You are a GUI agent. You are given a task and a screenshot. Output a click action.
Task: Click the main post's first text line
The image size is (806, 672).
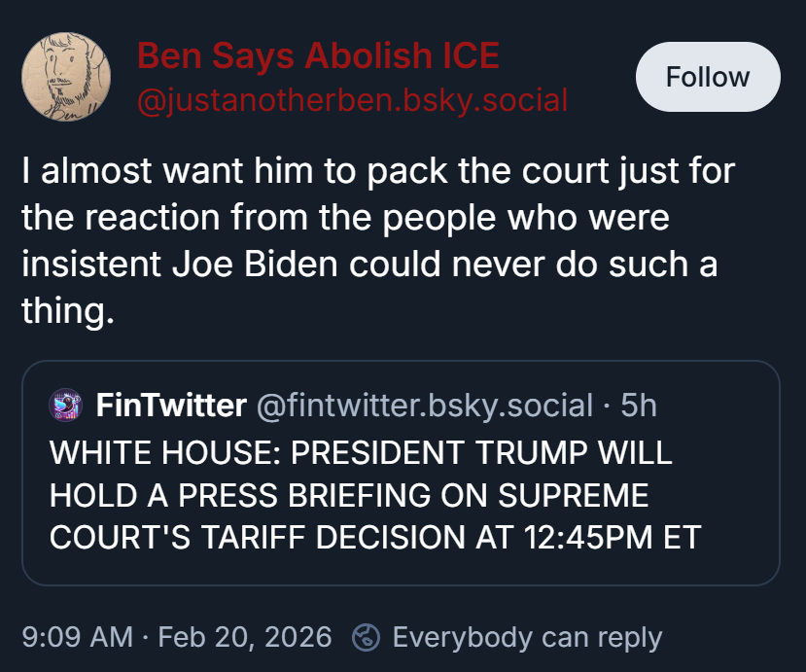click(x=377, y=172)
